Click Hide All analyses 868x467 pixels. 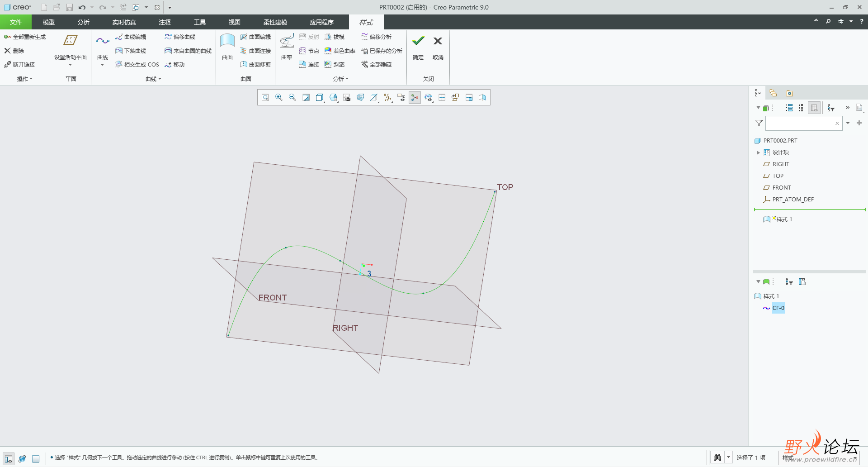click(x=376, y=65)
